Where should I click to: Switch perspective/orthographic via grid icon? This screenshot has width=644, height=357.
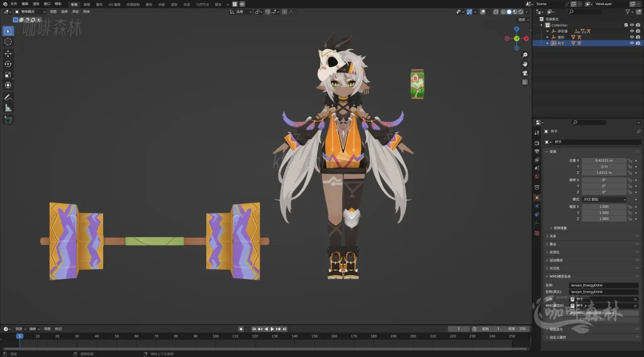525,82
